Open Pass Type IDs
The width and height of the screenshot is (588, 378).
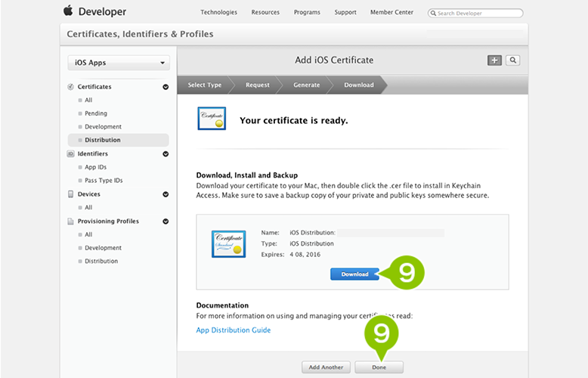click(104, 181)
